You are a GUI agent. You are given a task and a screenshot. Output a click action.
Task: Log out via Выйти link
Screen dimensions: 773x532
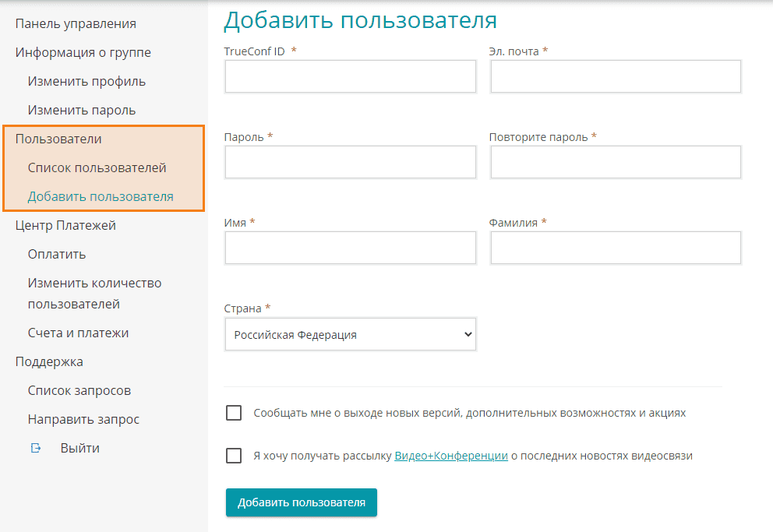point(79,448)
